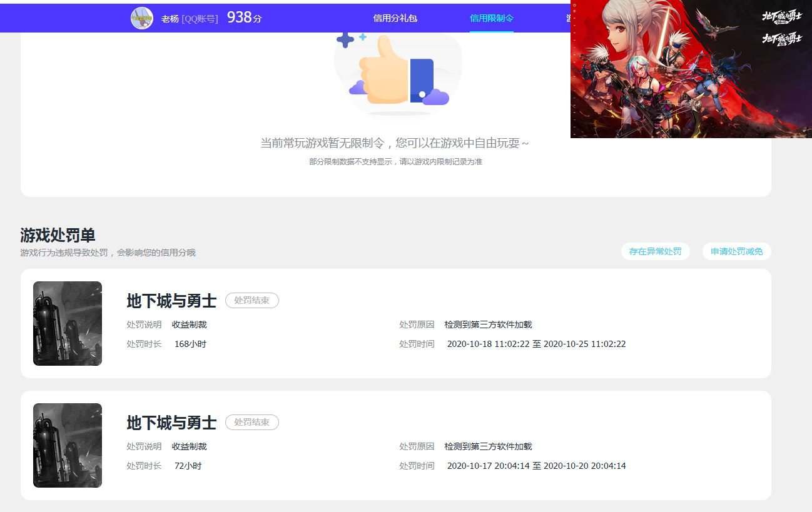Screen dimensions: 812x512
Task: Click 检测到第三方软件加载 in the 168小时 card
Action: point(488,324)
